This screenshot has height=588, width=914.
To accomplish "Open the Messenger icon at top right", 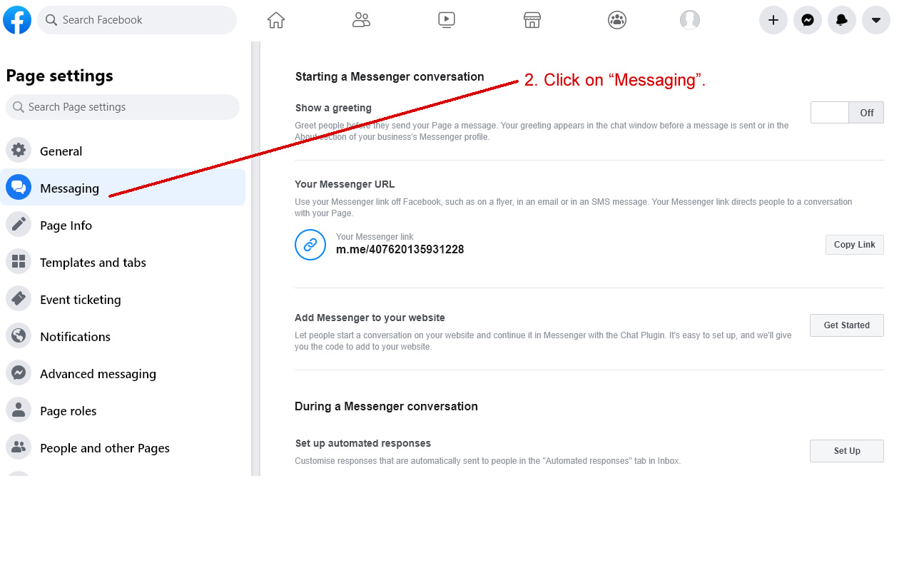I will (808, 20).
